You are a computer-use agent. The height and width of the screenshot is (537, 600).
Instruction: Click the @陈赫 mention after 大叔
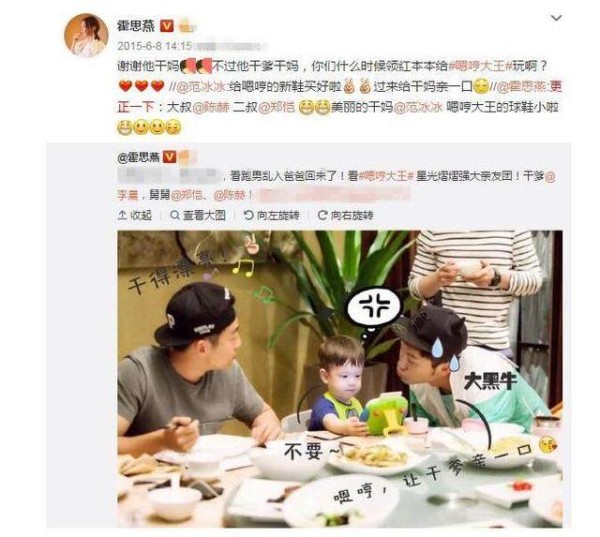tap(210, 108)
